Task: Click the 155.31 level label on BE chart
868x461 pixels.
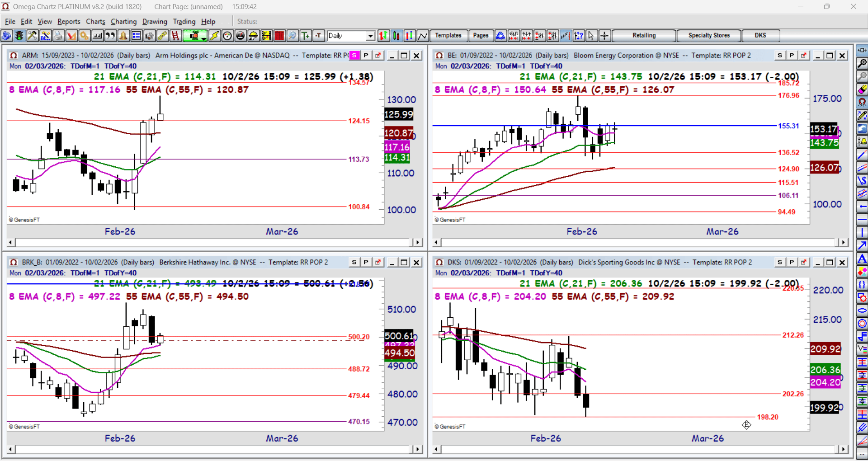Action: pyautogui.click(x=788, y=126)
